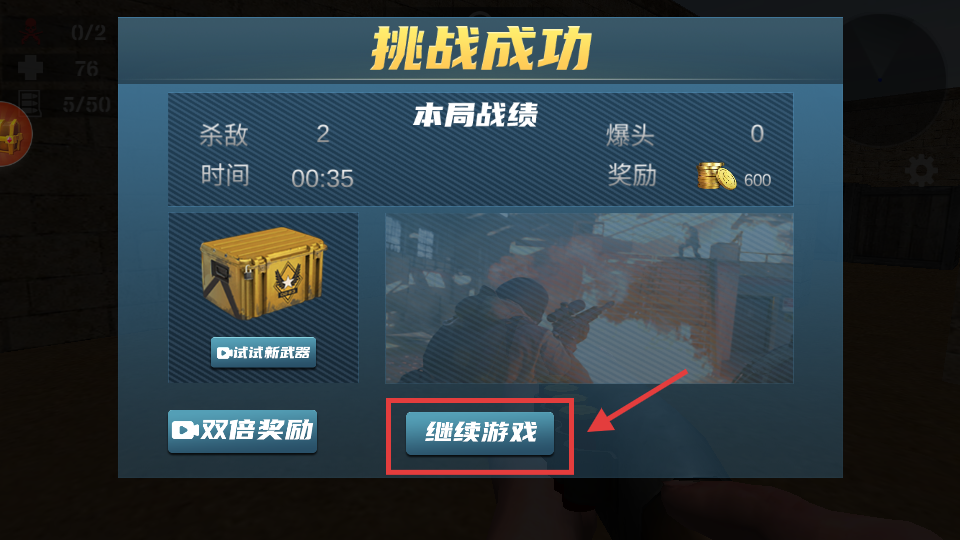The image size is (960, 540).
Task: Open the settings gear icon
Action: pos(921,171)
